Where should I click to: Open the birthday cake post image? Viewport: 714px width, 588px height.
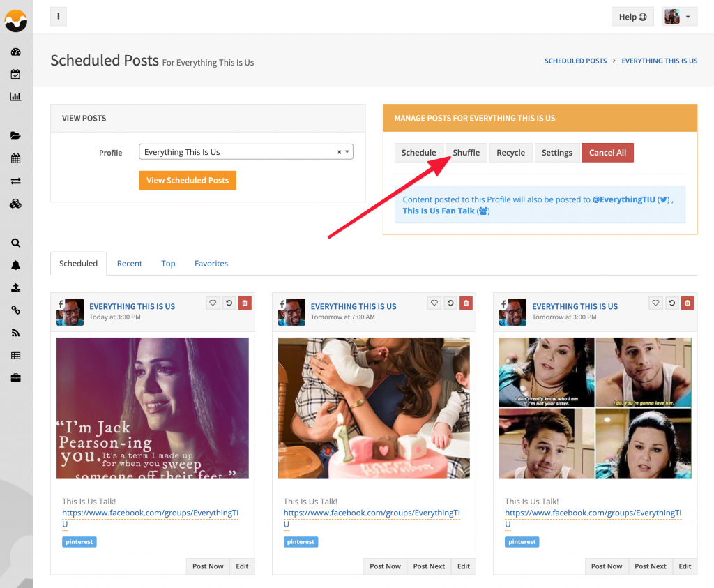374,408
